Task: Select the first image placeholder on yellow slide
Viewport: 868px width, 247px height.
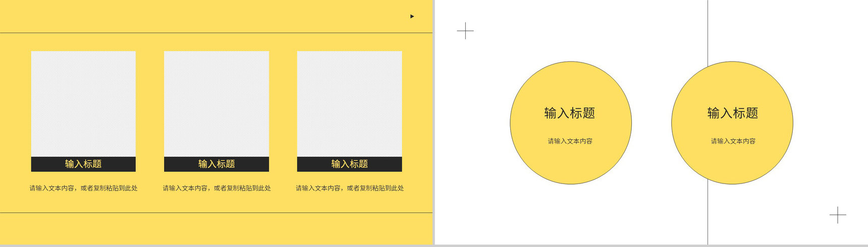Action: [83, 104]
